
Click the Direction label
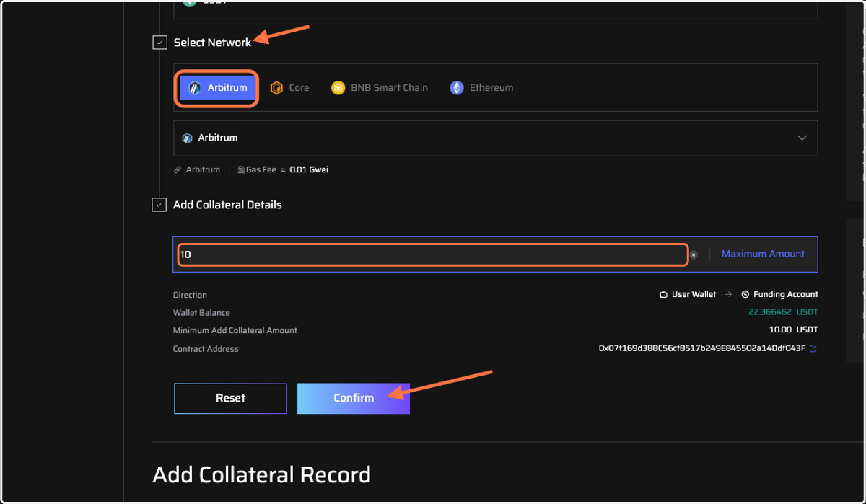click(190, 295)
